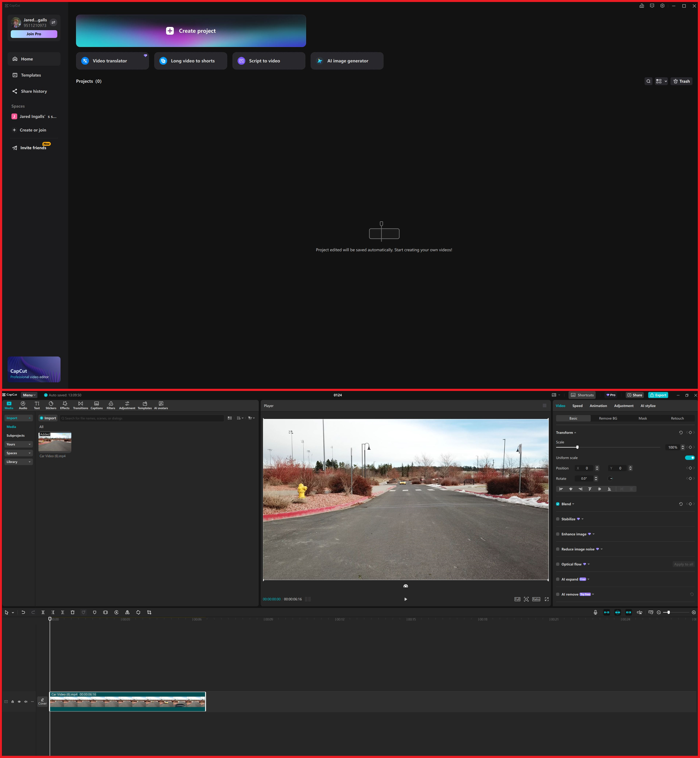The height and width of the screenshot is (758, 700).
Task: Click the Captions tool icon
Action: coord(98,405)
